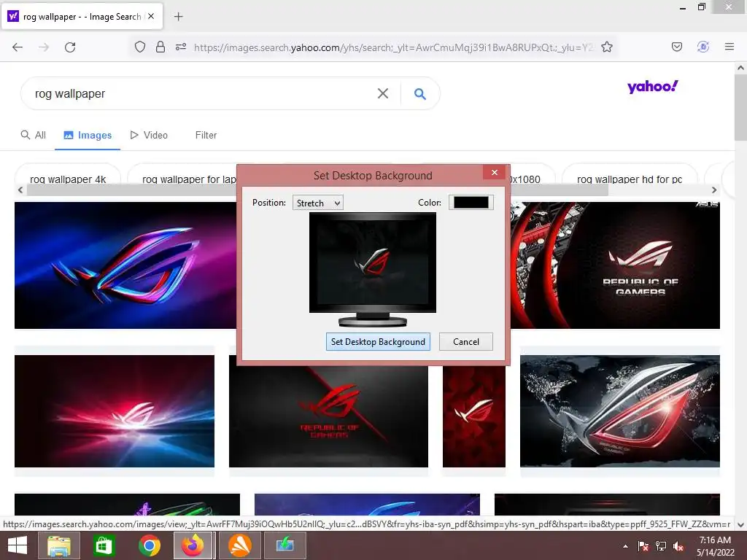Open the clock showing 7:16 AM
The width and height of the screenshot is (747, 560).
point(715,546)
